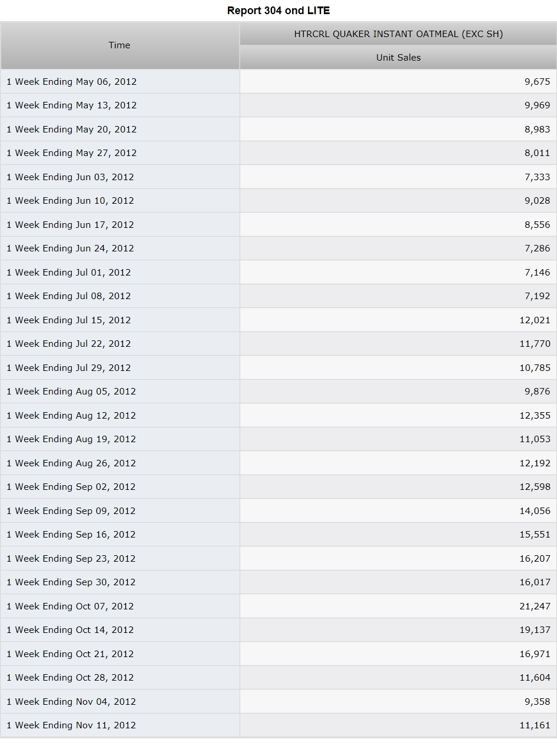
Task: Click the 11,161 unit sales value
Action: pyautogui.click(x=535, y=725)
